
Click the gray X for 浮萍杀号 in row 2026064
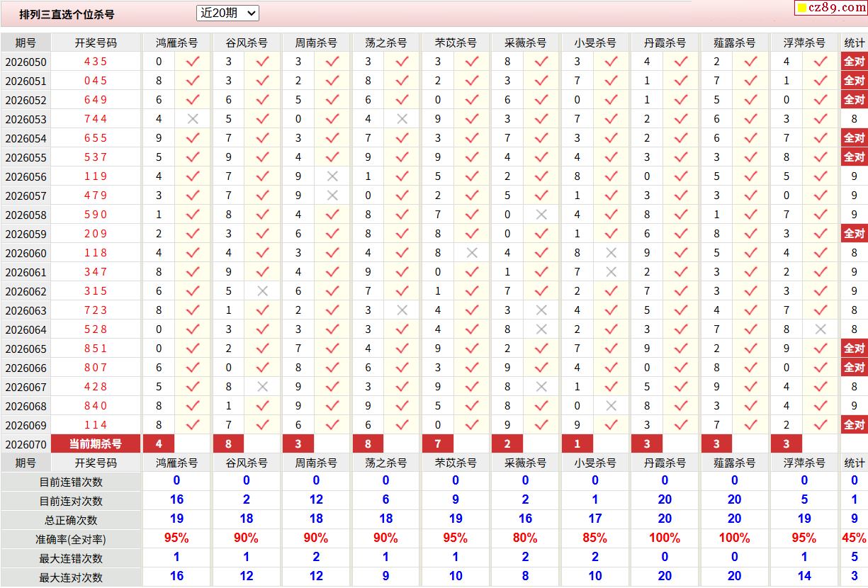point(821,329)
